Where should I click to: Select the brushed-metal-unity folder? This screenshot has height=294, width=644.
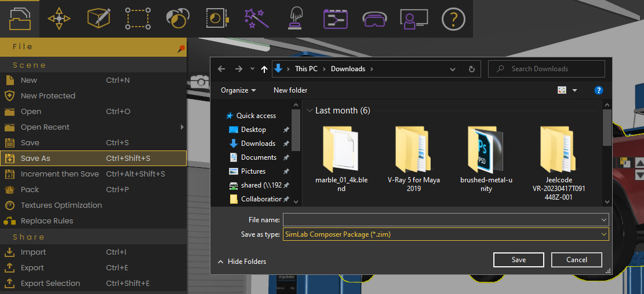click(486, 159)
